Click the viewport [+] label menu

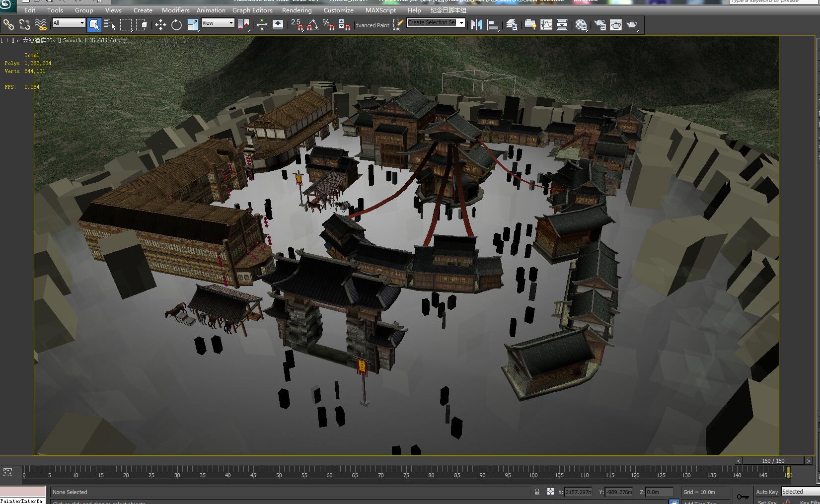7,40
